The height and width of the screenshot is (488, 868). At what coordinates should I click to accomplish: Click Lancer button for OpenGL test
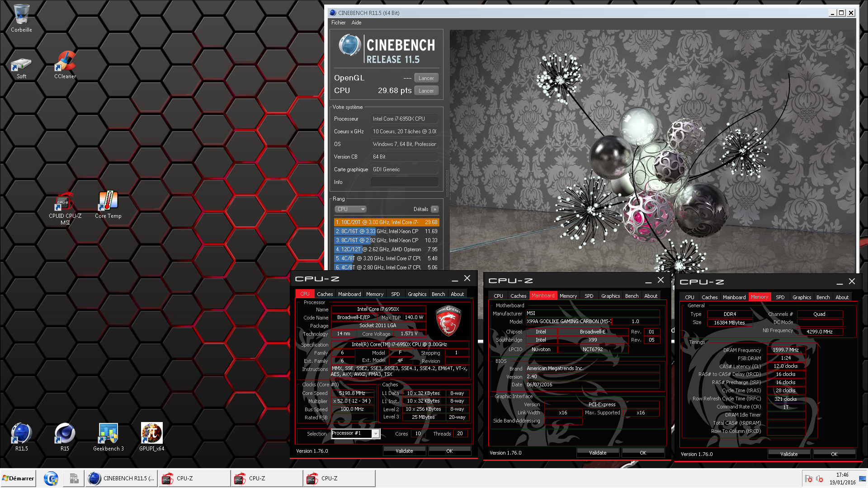426,78
